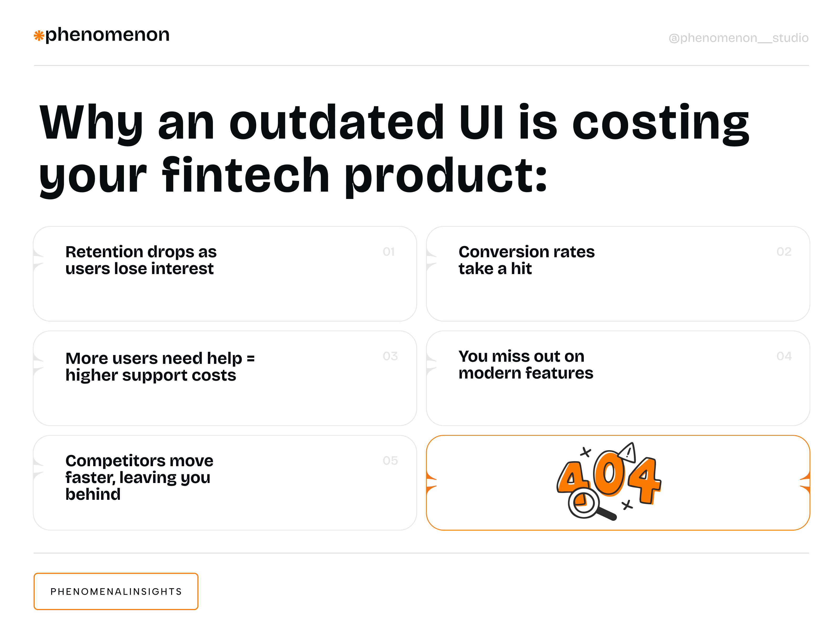Open the @phenomenon__studio handle

(x=738, y=38)
